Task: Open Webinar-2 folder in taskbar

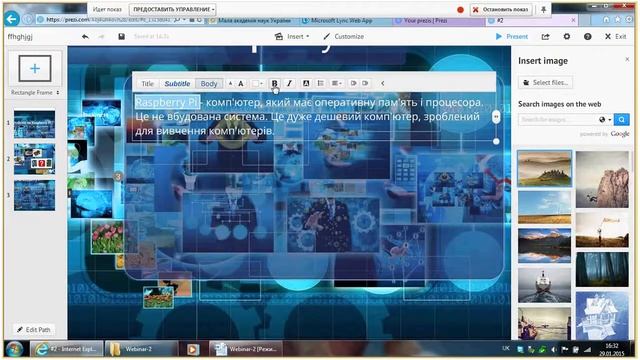Action: click(x=141, y=349)
